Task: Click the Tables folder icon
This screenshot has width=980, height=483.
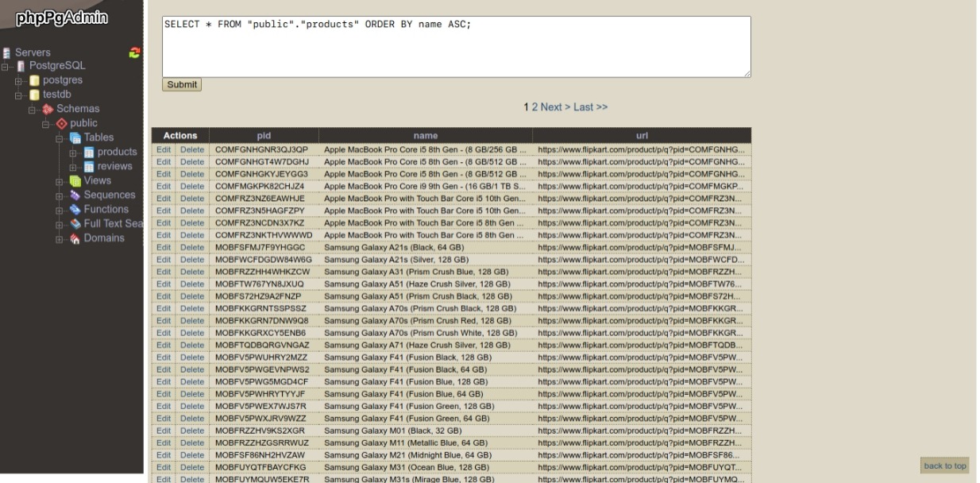Action: [x=76, y=137]
